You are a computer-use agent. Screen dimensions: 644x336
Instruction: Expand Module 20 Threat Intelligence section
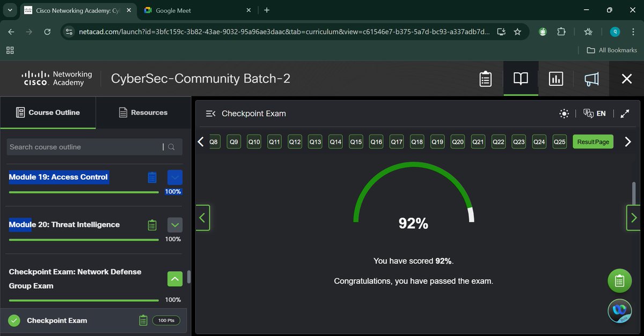pos(174,225)
